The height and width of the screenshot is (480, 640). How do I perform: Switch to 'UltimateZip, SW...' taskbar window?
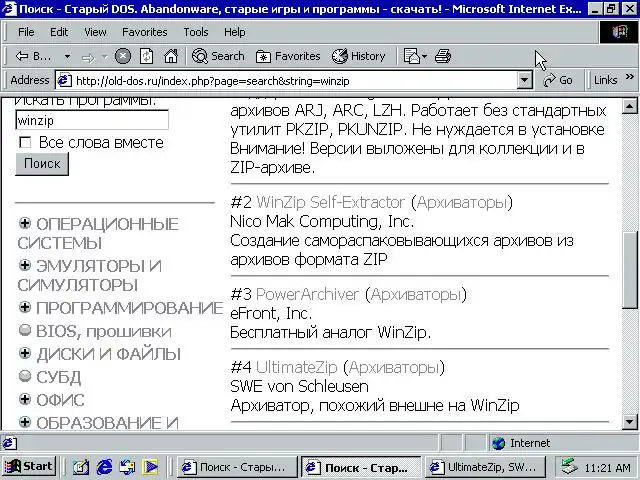[x=486, y=467]
